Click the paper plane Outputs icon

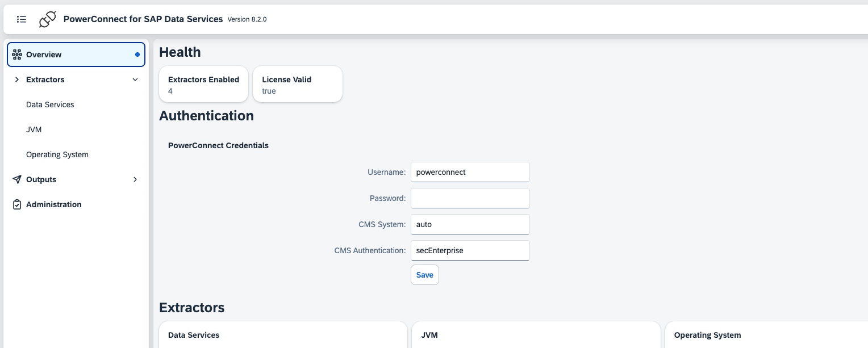point(17,179)
